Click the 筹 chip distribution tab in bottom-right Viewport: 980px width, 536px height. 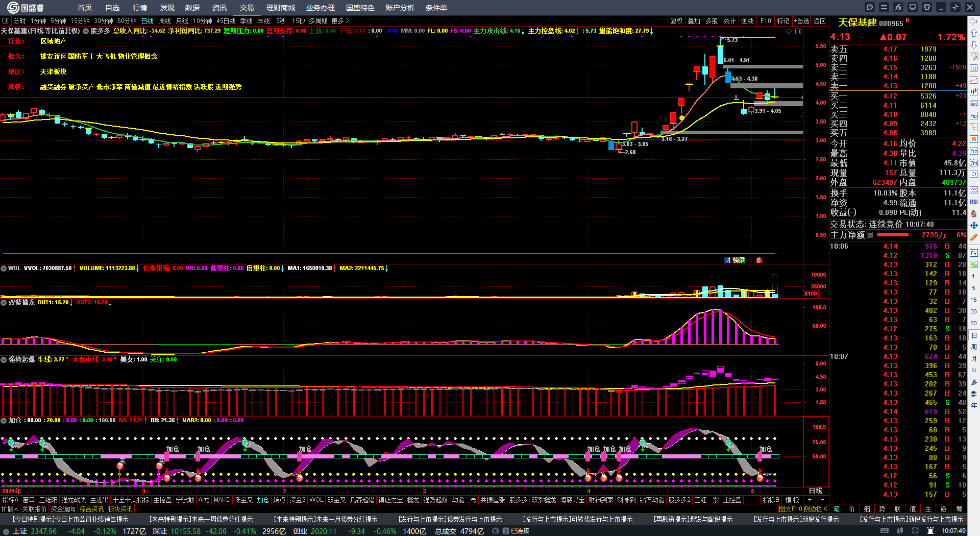959,509
